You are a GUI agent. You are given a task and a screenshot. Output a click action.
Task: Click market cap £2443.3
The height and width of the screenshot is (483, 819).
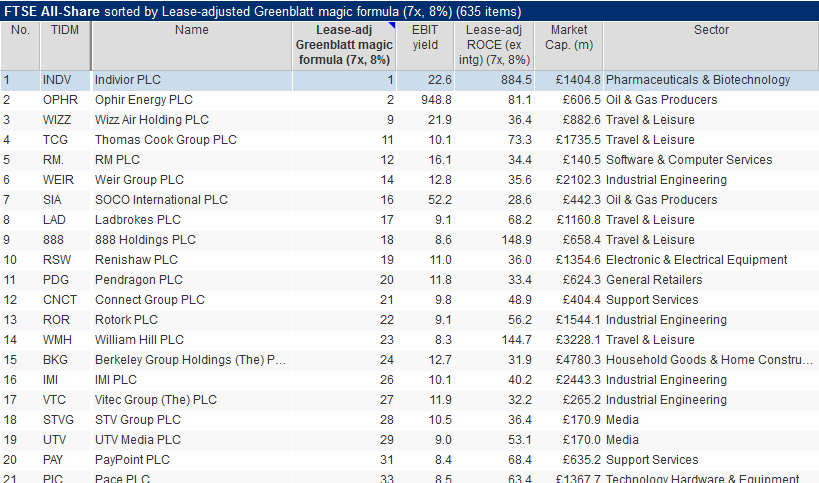(x=578, y=380)
